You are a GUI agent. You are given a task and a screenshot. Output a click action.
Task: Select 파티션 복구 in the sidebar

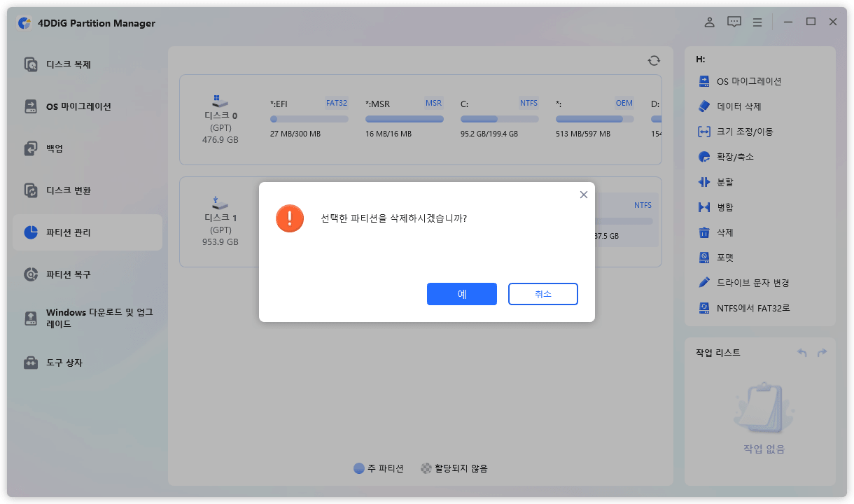click(67, 274)
